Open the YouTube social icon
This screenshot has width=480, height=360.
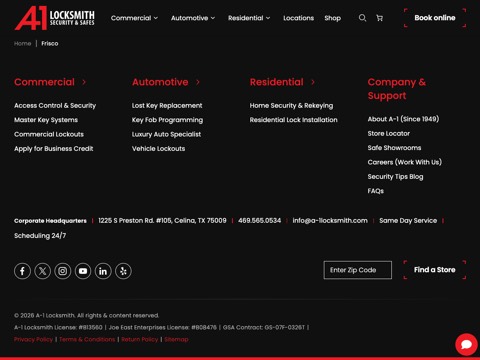pos(83,271)
